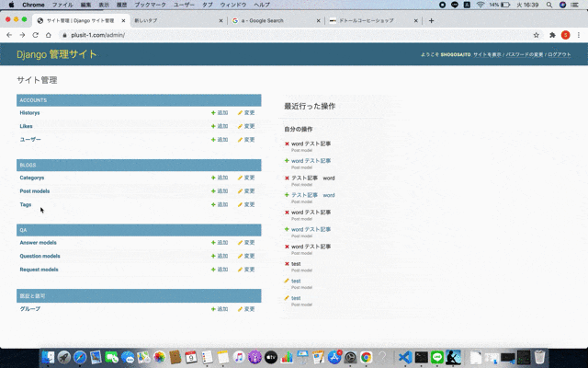The image size is (588, 368).
Task: Open Safari from the Dock
Action: (80, 357)
